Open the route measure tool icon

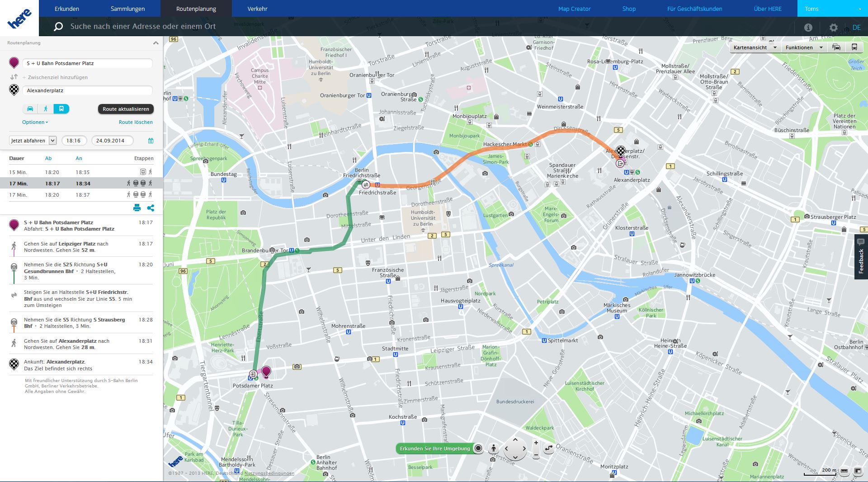[548, 449]
